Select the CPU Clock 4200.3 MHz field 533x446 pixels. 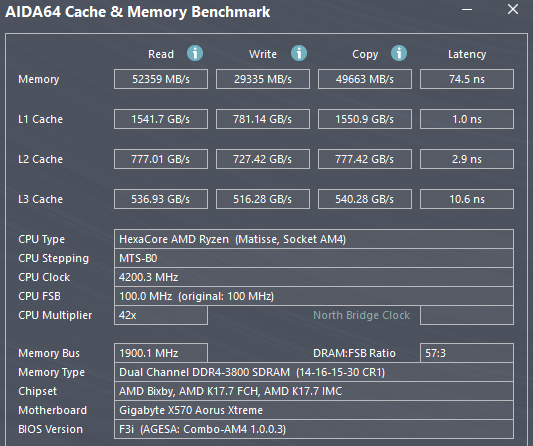click(314, 277)
